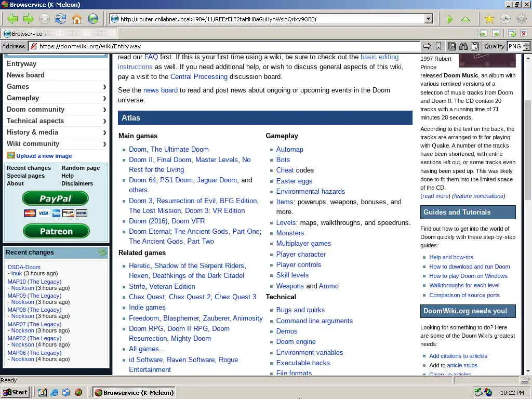Click the green Up triangle icon
The width and height of the screenshot is (532, 399).
point(465,19)
